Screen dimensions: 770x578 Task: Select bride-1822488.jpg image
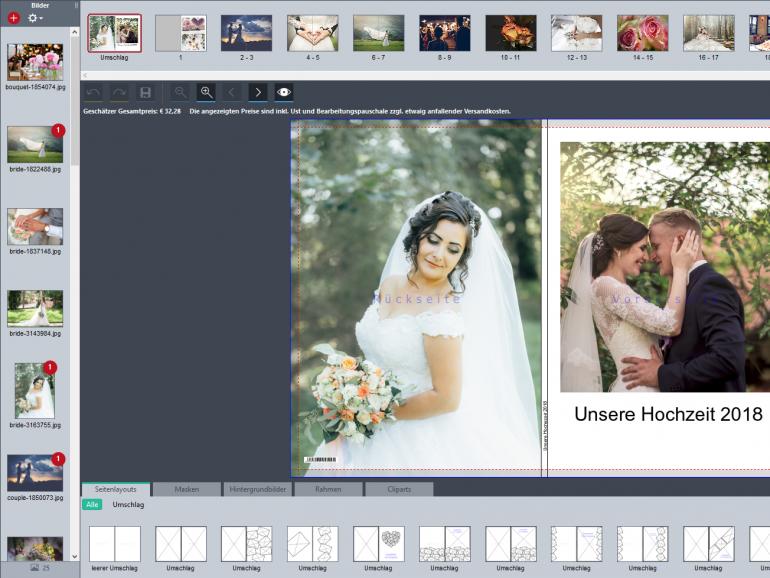point(35,144)
